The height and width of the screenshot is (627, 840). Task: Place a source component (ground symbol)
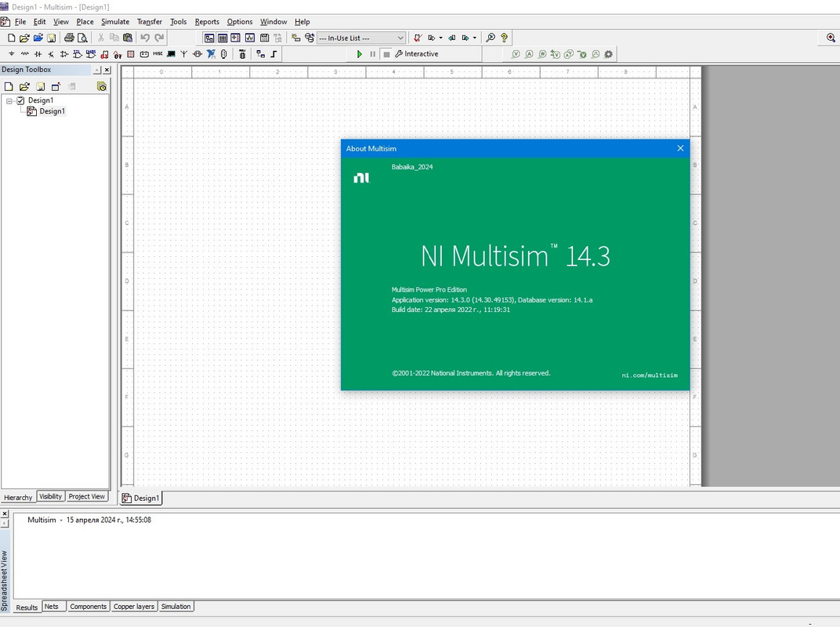click(x=11, y=54)
